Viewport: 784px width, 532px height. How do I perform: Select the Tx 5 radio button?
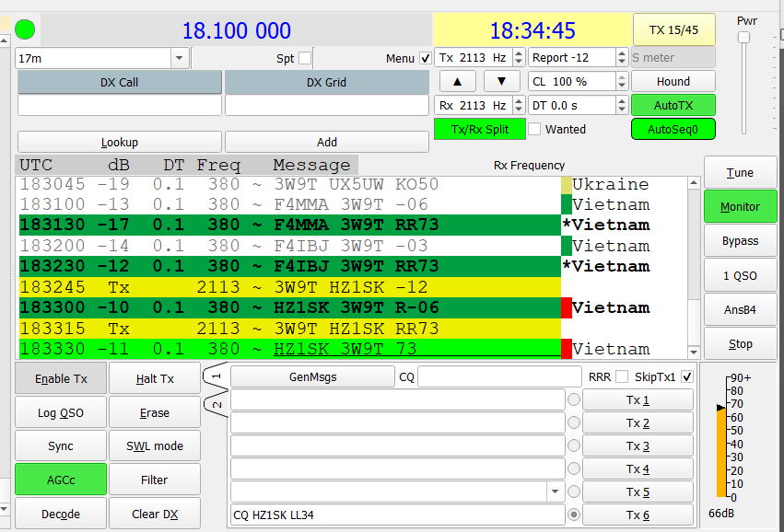point(574,492)
